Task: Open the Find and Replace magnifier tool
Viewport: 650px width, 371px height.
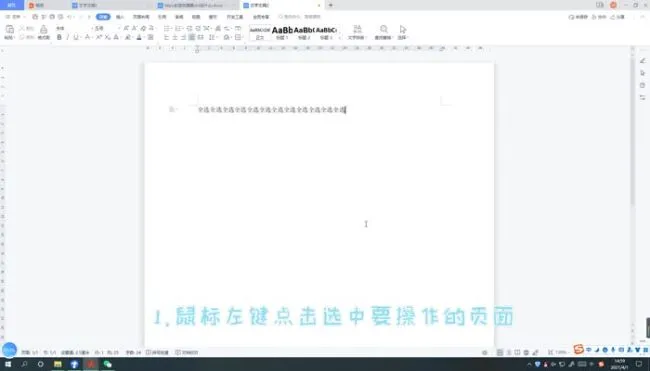Action: tap(383, 29)
